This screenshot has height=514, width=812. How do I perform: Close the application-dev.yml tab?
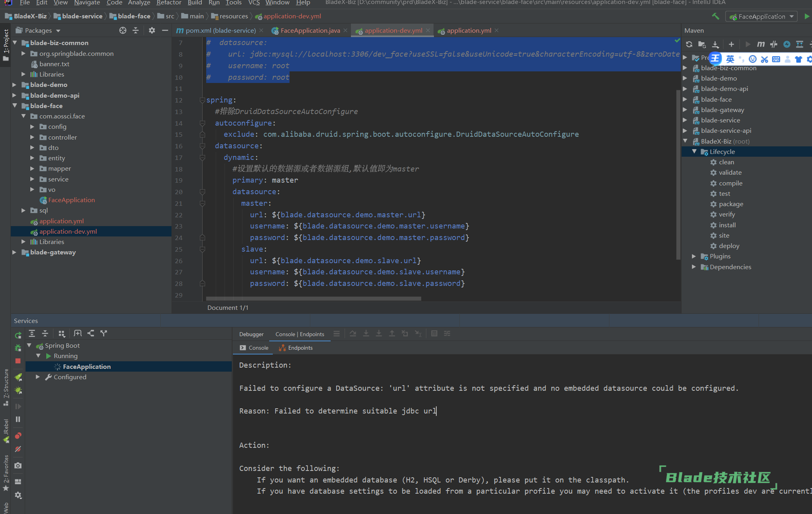click(x=428, y=30)
